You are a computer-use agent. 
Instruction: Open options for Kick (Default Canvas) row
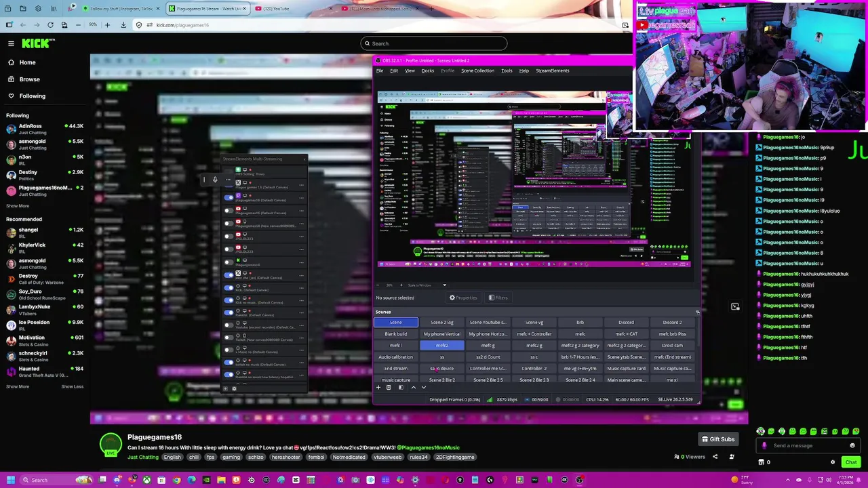(302, 287)
